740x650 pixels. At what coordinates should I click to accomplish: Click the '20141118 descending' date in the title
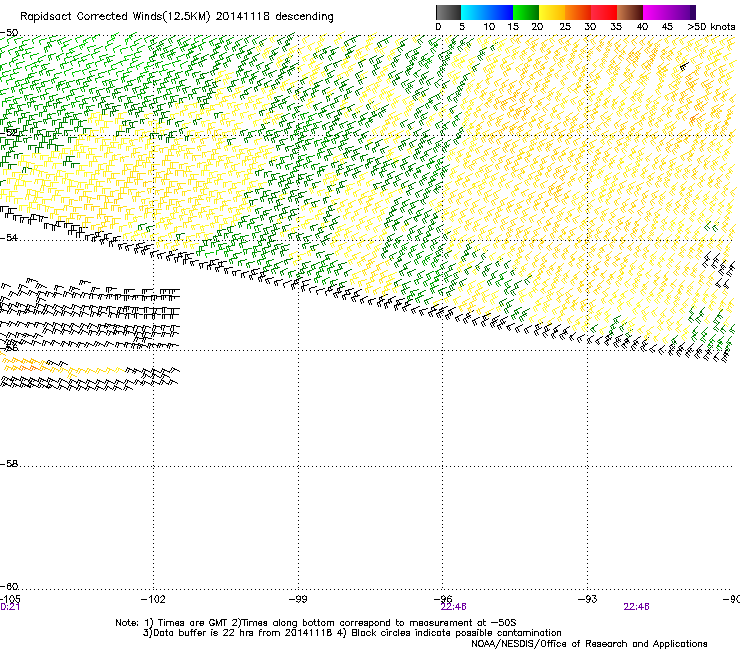(275, 17)
